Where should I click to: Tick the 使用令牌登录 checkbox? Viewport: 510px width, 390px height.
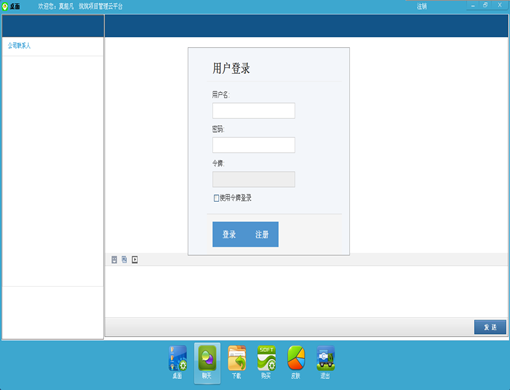point(216,198)
